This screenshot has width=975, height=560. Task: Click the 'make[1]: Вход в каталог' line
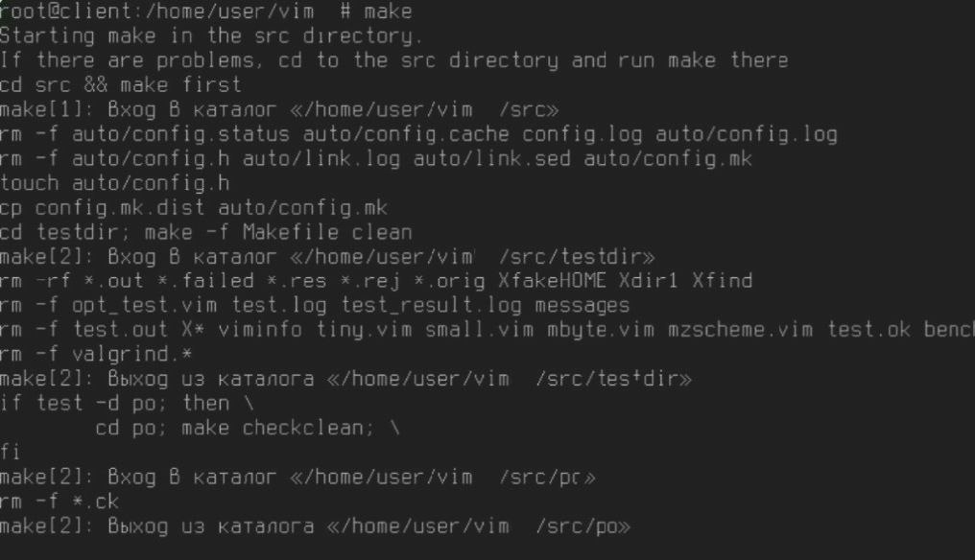pos(279,110)
